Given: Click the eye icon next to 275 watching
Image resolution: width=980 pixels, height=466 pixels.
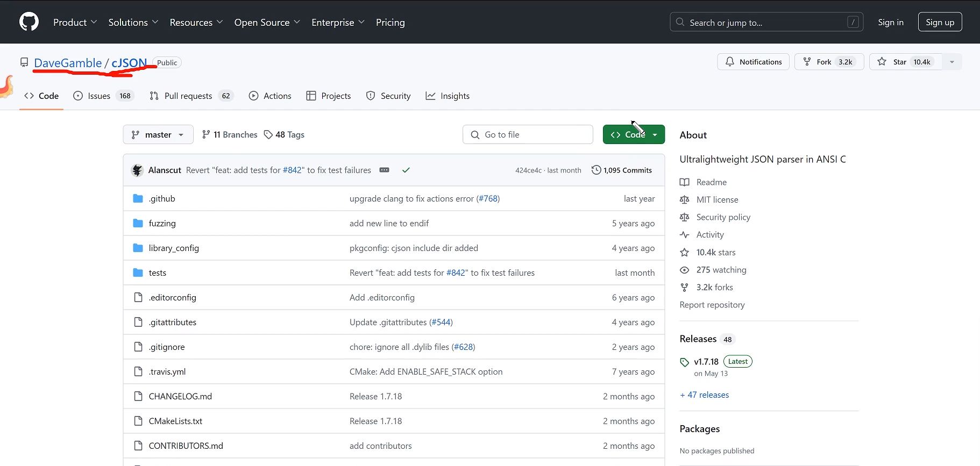Looking at the screenshot, I should (684, 270).
